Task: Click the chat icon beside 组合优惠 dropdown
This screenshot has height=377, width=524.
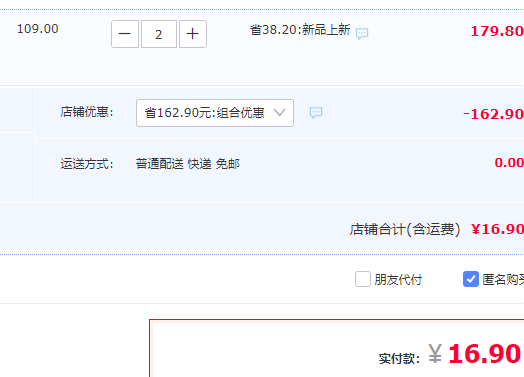Action: point(316,113)
